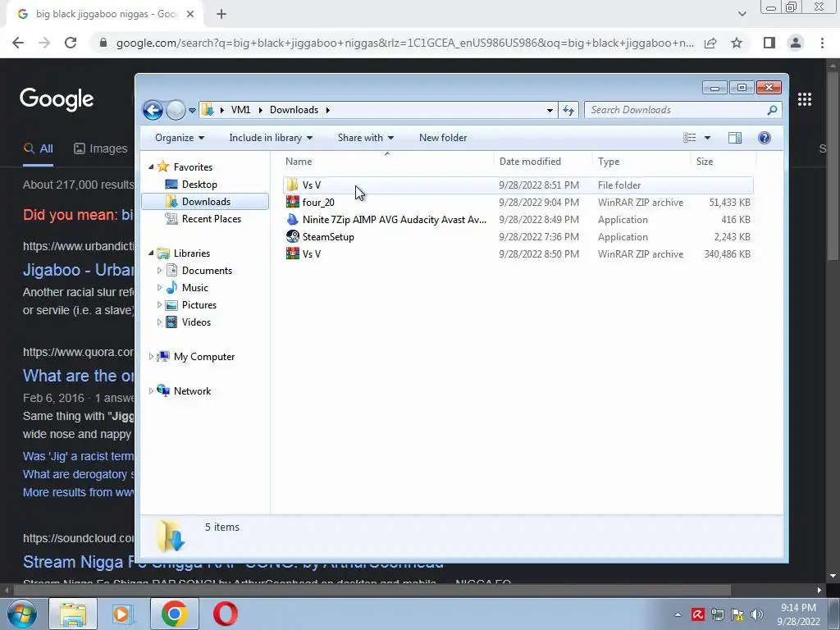The height and width of the screenshot is (630, 840).
Task: Select Downloads in Favorites
Action: click(205, 202)
